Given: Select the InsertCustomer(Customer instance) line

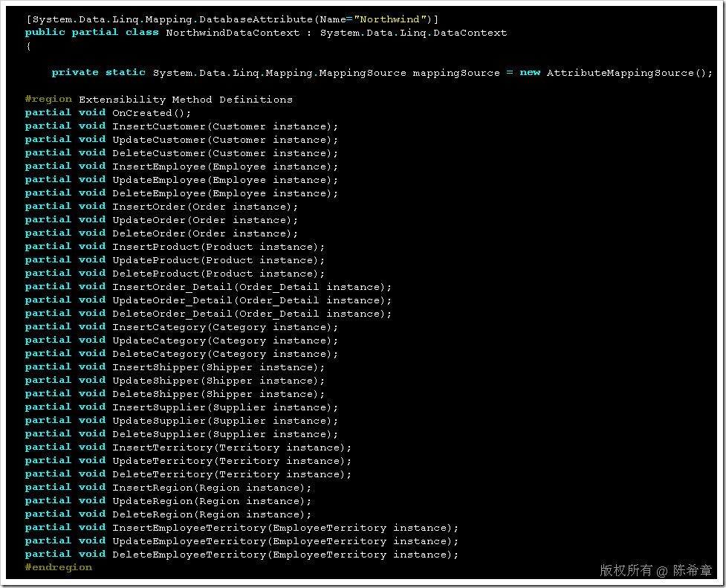Looking at the screenshot, I should coord(181,126).
